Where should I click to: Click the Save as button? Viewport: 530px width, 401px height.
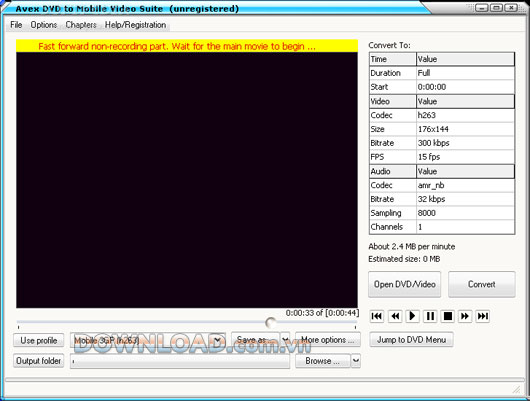[x=256, y=339]
